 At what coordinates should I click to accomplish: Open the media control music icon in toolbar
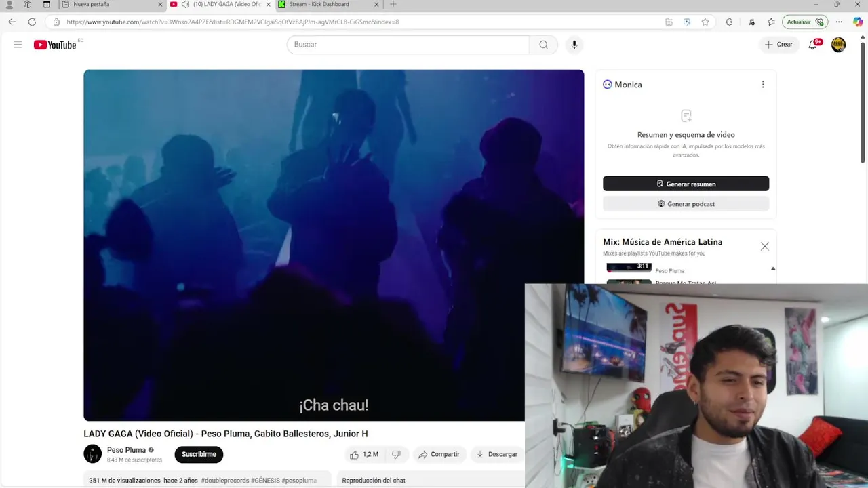751,22
